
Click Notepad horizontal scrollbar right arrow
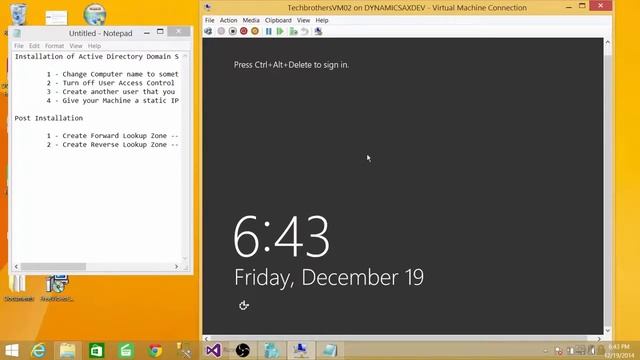click(x=176, y=267)
